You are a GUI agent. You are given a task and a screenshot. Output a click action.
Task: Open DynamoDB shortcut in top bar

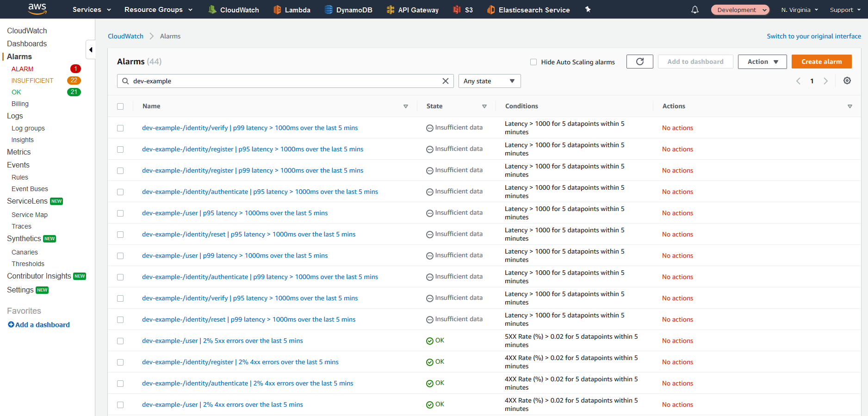348,10
